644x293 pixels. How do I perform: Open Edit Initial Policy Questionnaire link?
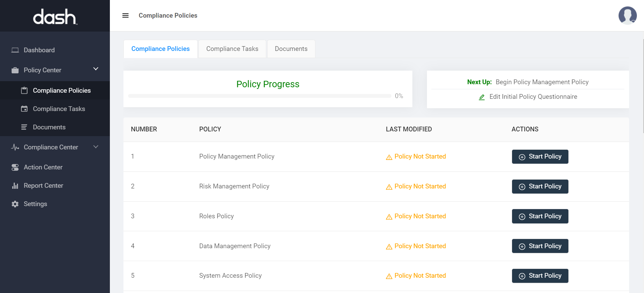point(533,97)
